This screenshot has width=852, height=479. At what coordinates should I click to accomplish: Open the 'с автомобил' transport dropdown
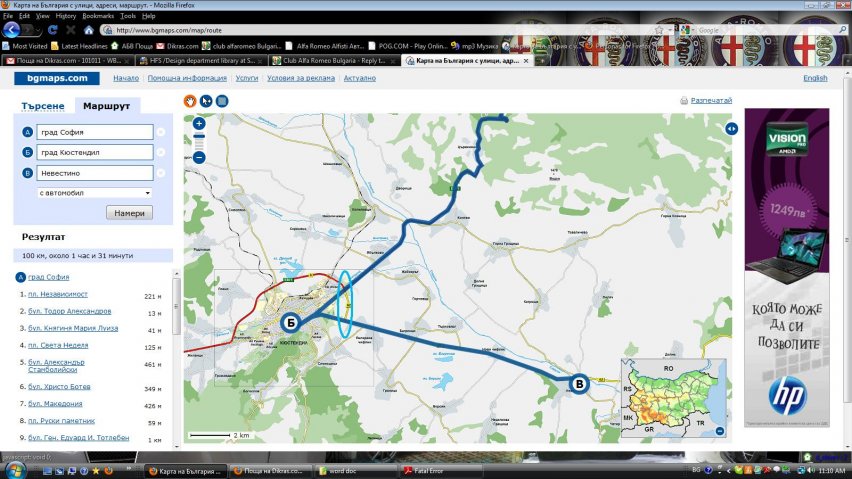(94, 192)
